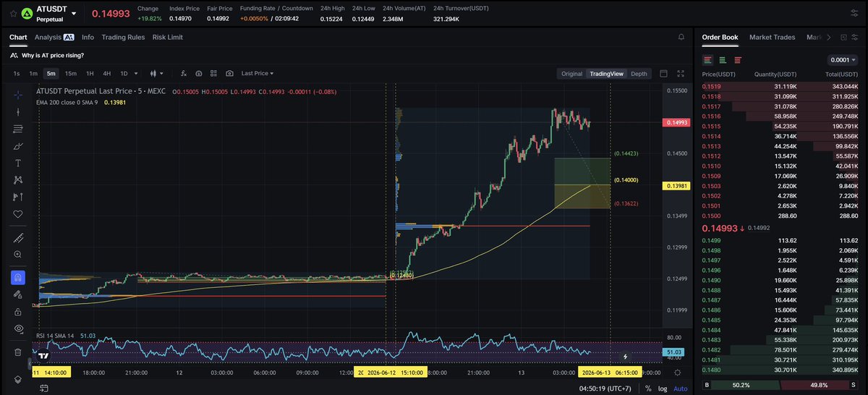The width and height of the screenshot is (868, 395).
Task: Switch chart to Depth view
Action: tap(639, 73)
